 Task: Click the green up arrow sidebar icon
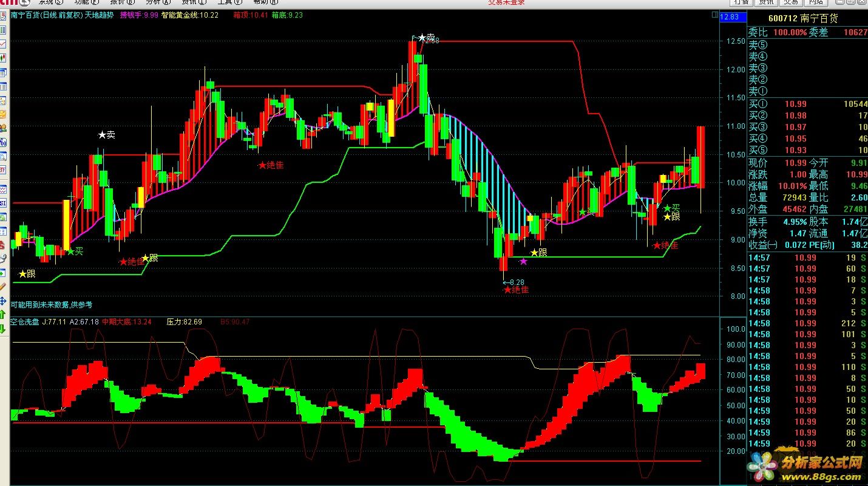click(3, 314)
